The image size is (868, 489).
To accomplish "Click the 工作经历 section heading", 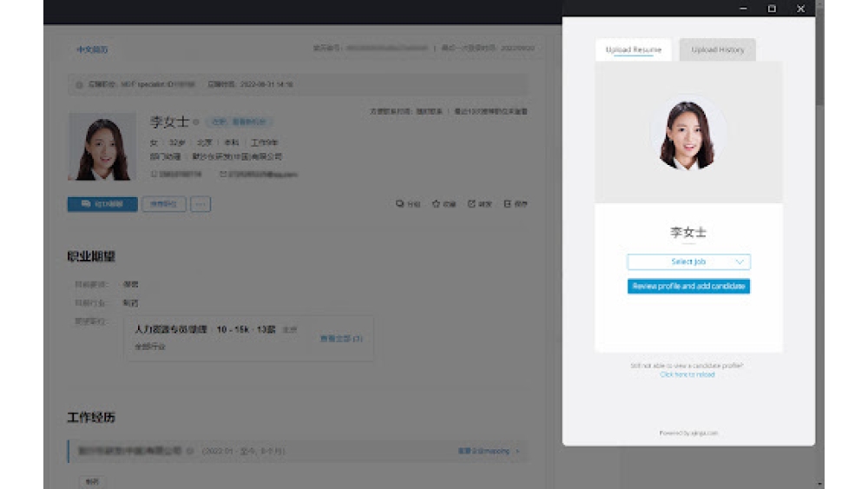I will point(91,418).
